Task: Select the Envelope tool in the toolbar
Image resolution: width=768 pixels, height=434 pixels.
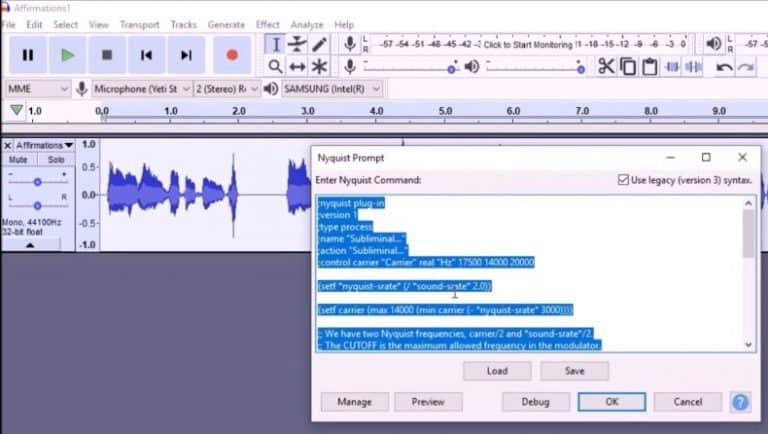Action: [x=297, y=44]
